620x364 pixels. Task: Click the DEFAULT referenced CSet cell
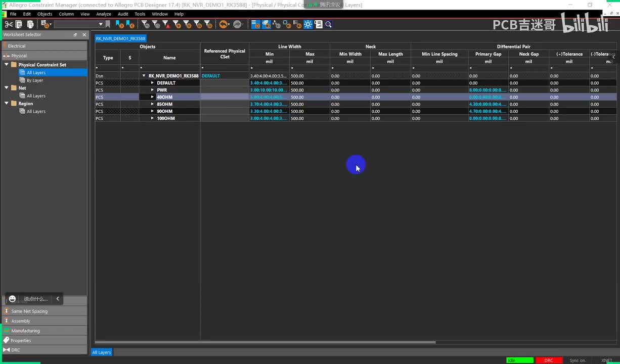click(x=225, y=76)
